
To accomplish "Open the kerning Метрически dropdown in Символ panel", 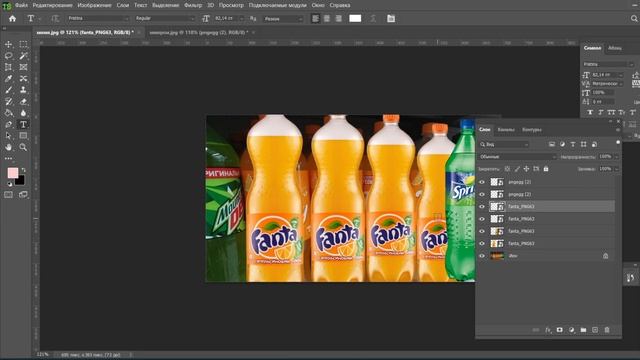I will pyautogui.click(x=607, y=84).
